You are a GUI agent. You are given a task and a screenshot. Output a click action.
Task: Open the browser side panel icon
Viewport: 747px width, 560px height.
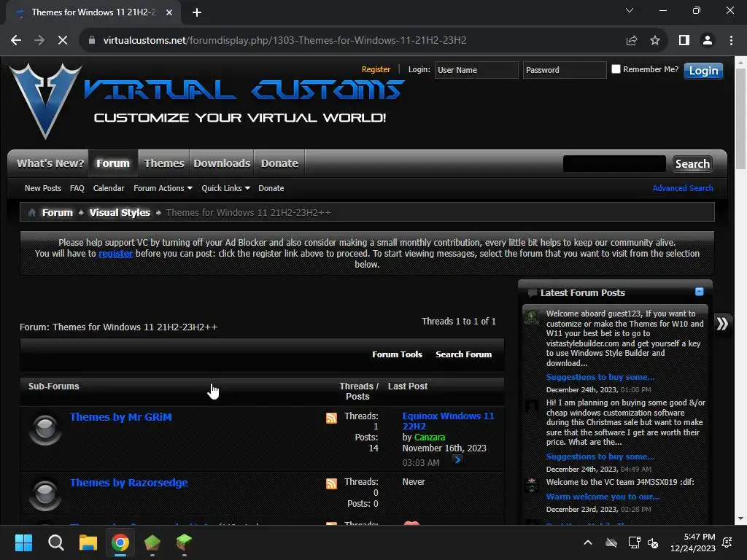[x=684, y=41]
